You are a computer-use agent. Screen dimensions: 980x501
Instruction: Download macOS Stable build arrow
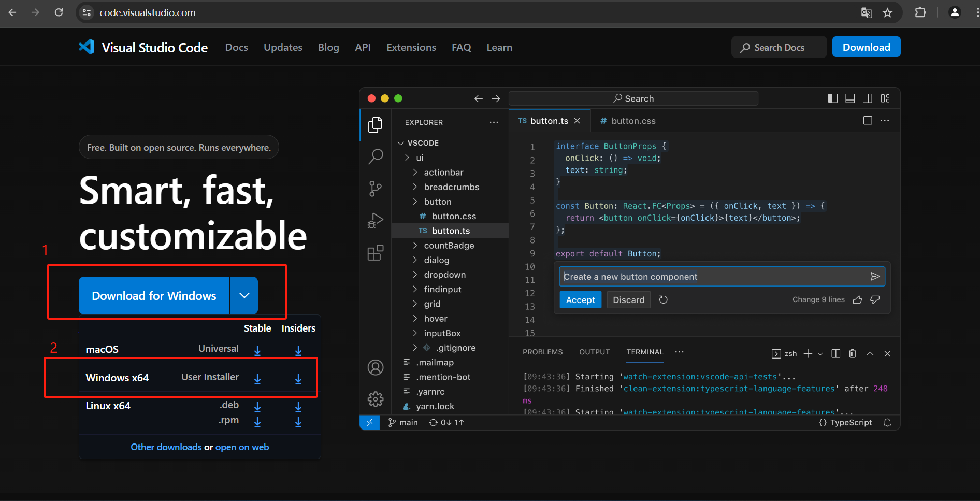(257, 351)
